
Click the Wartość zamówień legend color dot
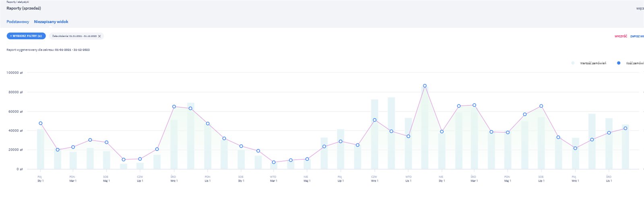click(573, 63)
